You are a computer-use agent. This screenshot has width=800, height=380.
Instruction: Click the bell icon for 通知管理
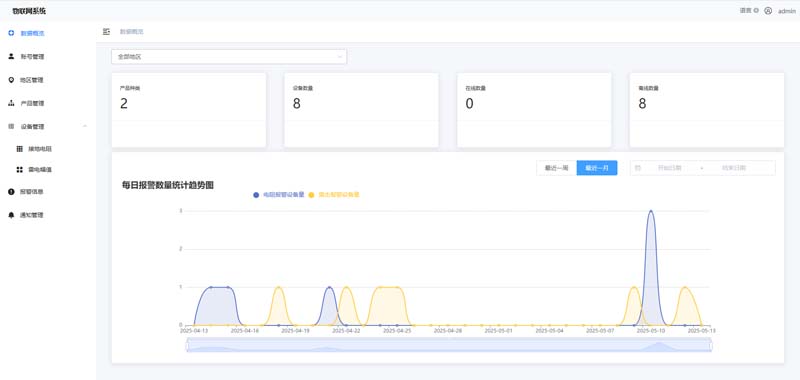click(11, 215)
